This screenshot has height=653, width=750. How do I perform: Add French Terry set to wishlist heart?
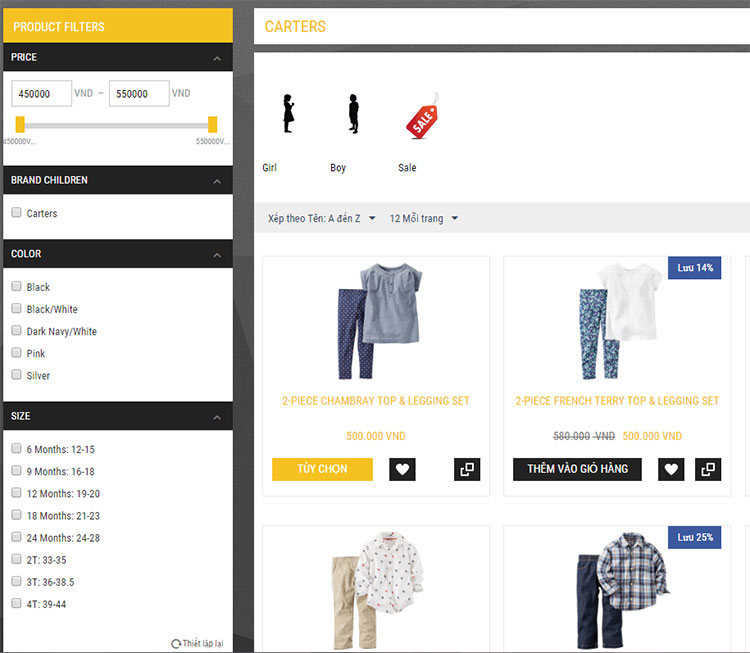coord(671,469)
